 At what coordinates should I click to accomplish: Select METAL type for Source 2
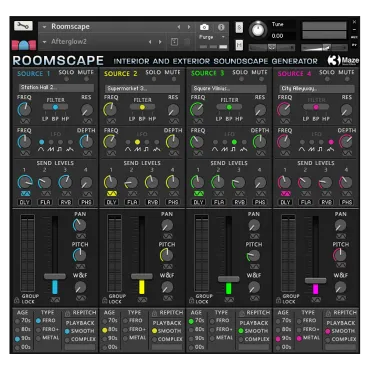(126, 338)
